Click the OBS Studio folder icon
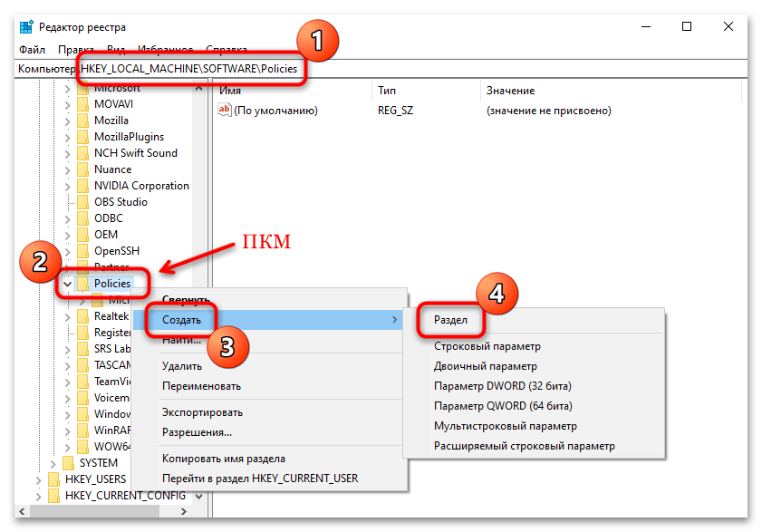This screenshot has height=532, width=762. pos(83,202)
